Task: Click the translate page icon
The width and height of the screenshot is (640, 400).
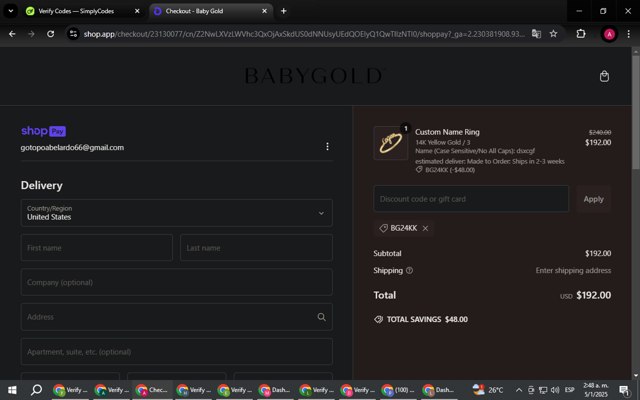Action: point(536,34)
